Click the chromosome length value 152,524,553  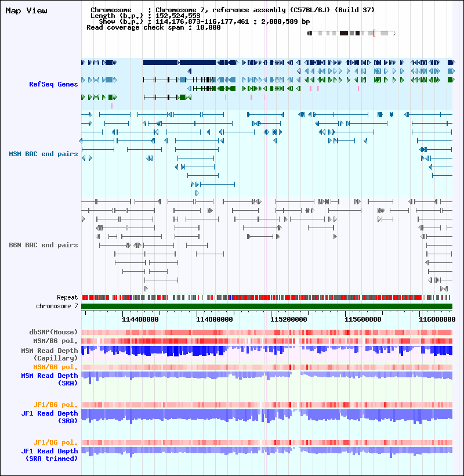(x=178, y=16)
